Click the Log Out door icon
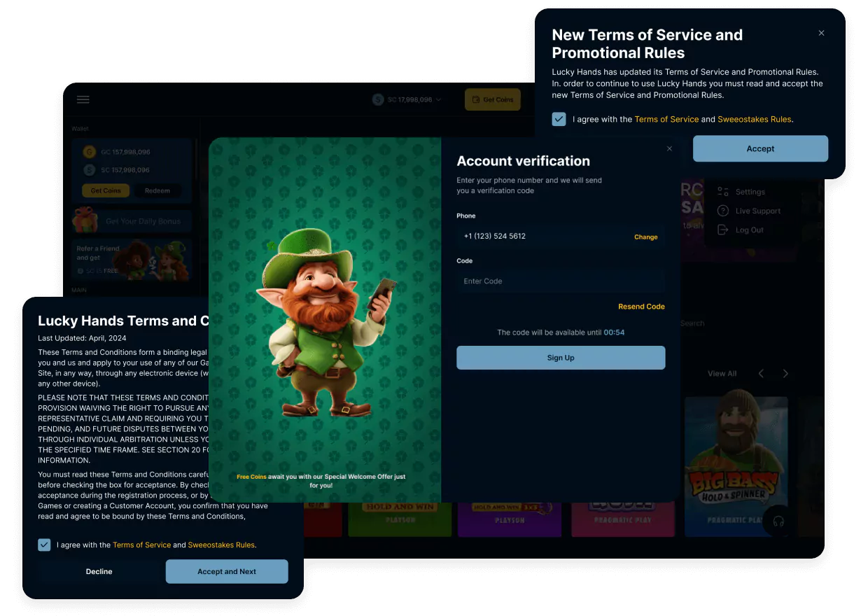The height and width of the screenshot is (616, 868). coord(723,230)
